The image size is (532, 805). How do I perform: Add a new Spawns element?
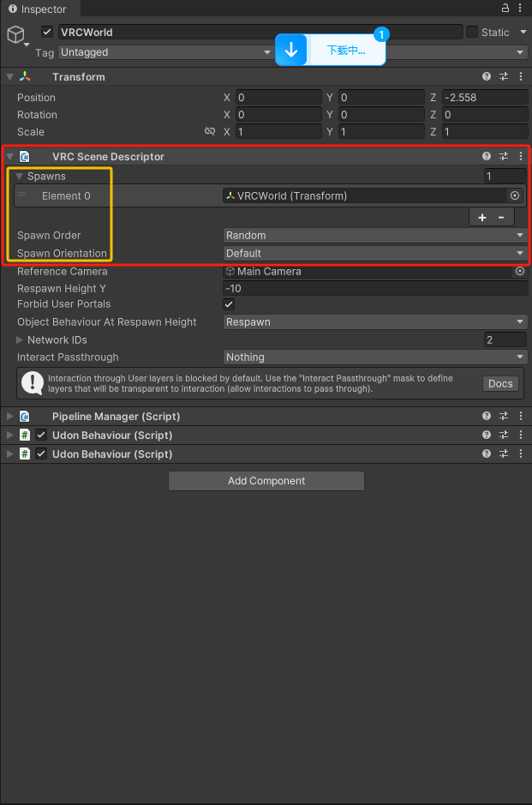click(482, 218)
